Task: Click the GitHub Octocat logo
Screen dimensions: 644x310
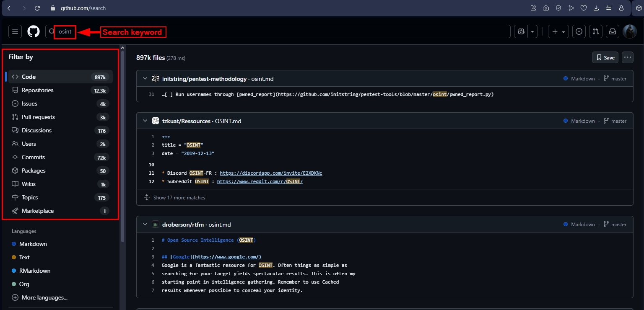Action: (34, 31)
